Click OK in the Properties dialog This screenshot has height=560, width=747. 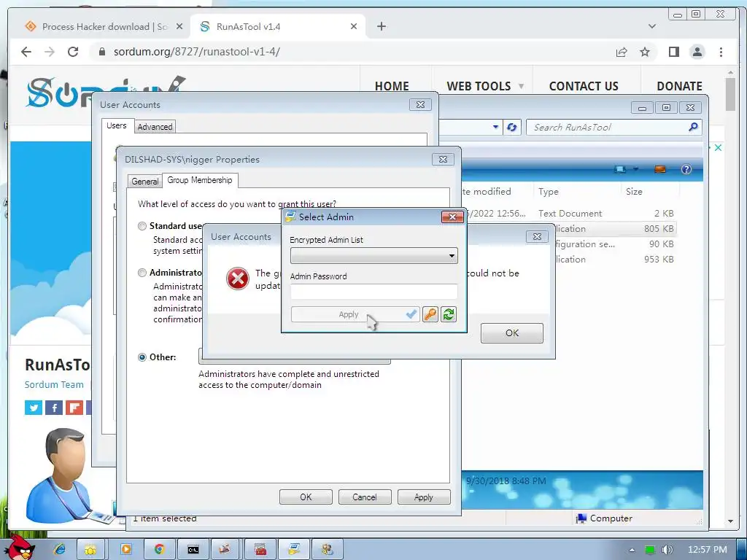click(306, 497)
